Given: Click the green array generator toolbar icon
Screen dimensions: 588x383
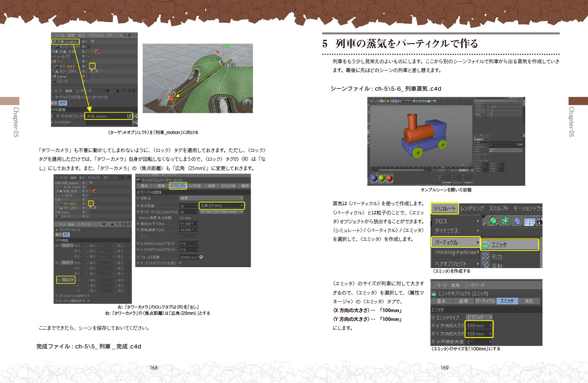Looking at the screenshot, I should click(x=505, y=221).
